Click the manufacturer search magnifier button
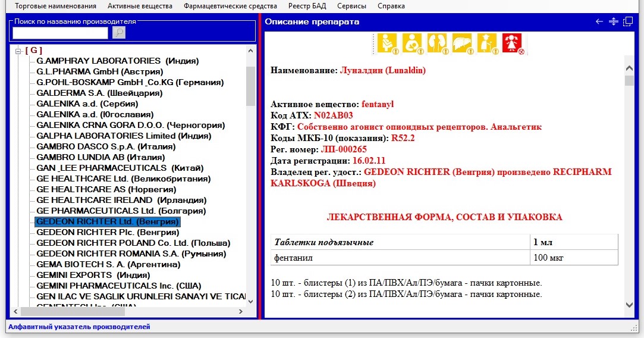The image size is (644, 338). pyautogui.click(x=119, y=33)
